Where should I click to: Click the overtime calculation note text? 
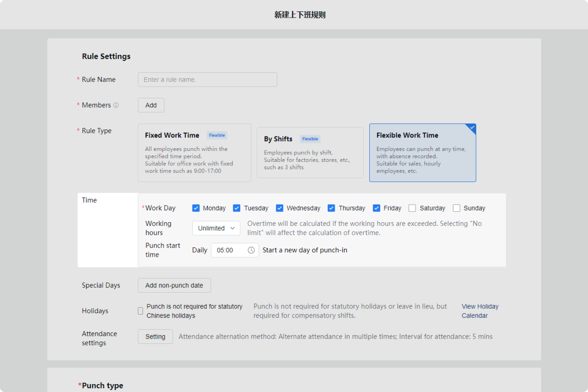(365, 228)
